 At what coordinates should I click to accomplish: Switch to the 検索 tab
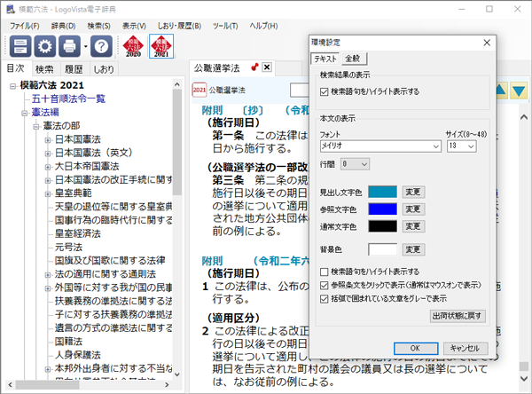[44, 69]
